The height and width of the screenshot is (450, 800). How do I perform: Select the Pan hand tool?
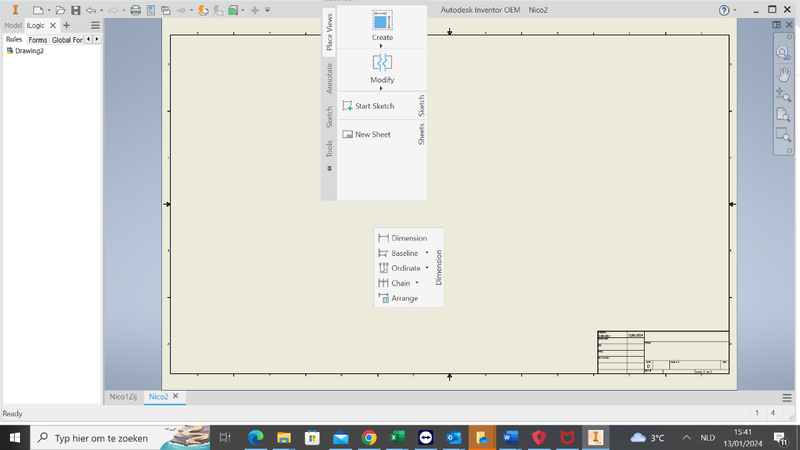click(x=783, y=73)
